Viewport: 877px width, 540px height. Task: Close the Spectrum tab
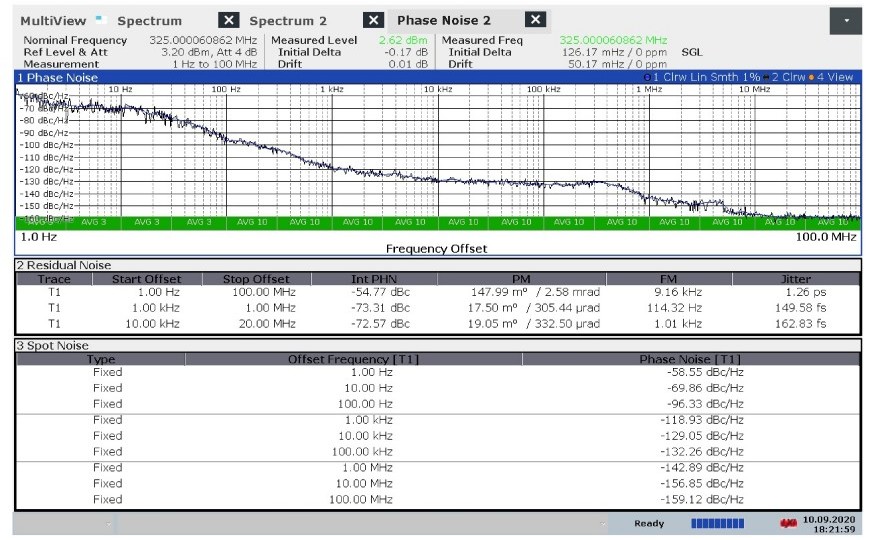tap(229, 20)
